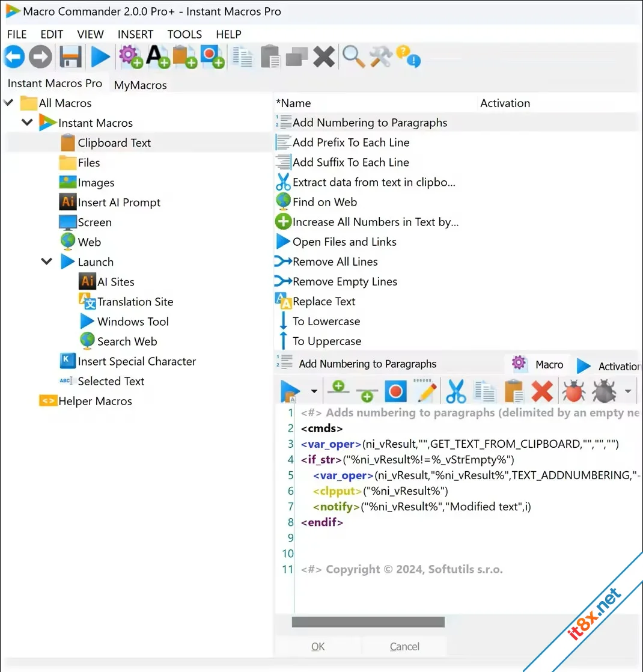Add recorded macro with the record plus icon

tap(212, 57)
